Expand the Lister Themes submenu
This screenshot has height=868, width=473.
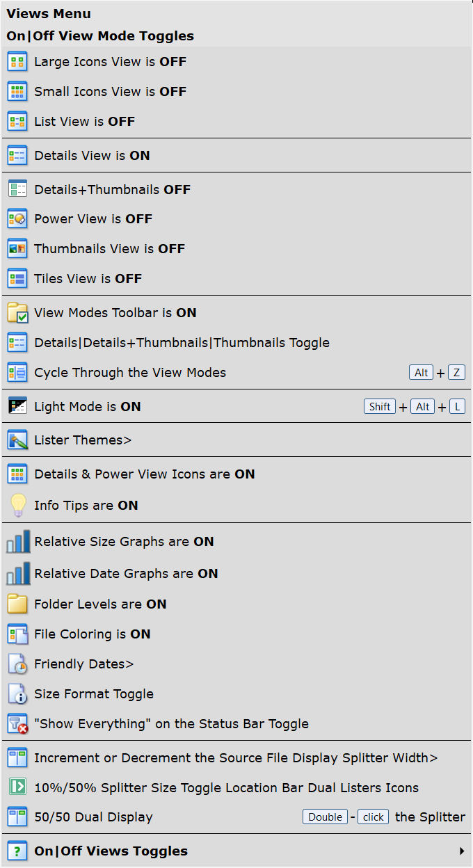[236, 440]
